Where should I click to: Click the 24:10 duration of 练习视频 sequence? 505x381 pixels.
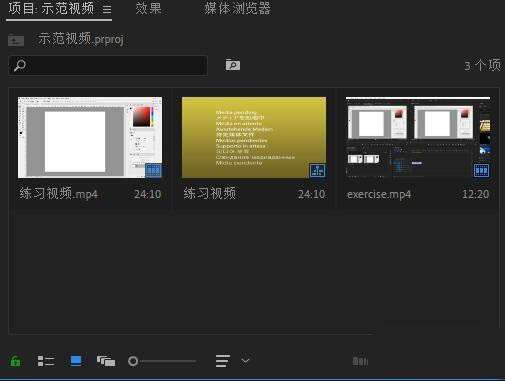[311, 194]
